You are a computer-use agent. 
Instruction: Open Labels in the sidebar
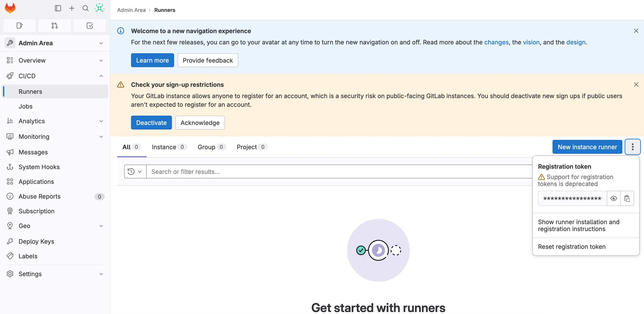tap(55, 256)
